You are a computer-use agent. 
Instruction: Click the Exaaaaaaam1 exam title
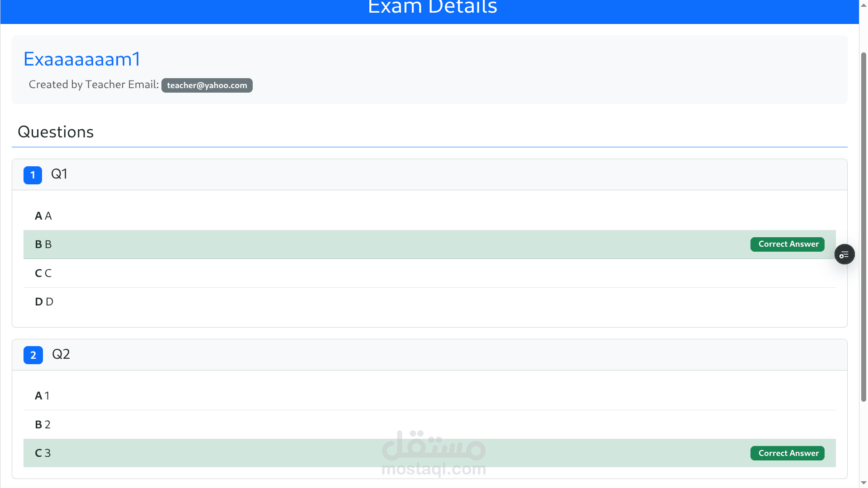(82, 59)
